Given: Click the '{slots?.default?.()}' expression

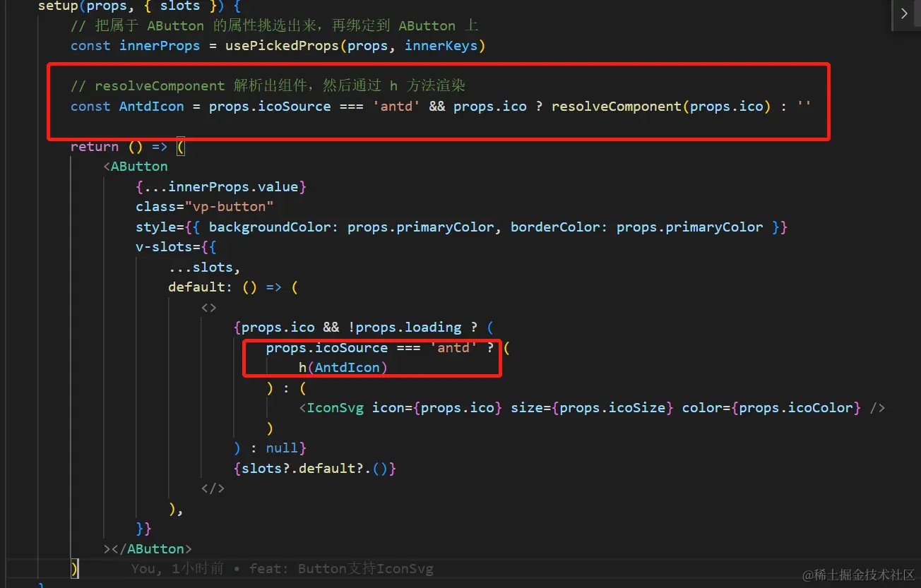Looking at the screenshot, I should (x=315, y=468).
